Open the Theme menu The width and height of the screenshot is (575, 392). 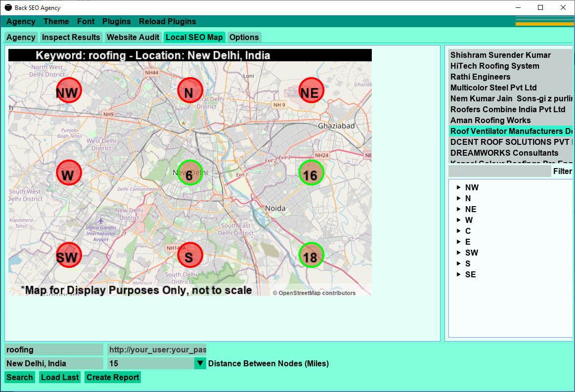pyautogui.click(x=56, y=21)
